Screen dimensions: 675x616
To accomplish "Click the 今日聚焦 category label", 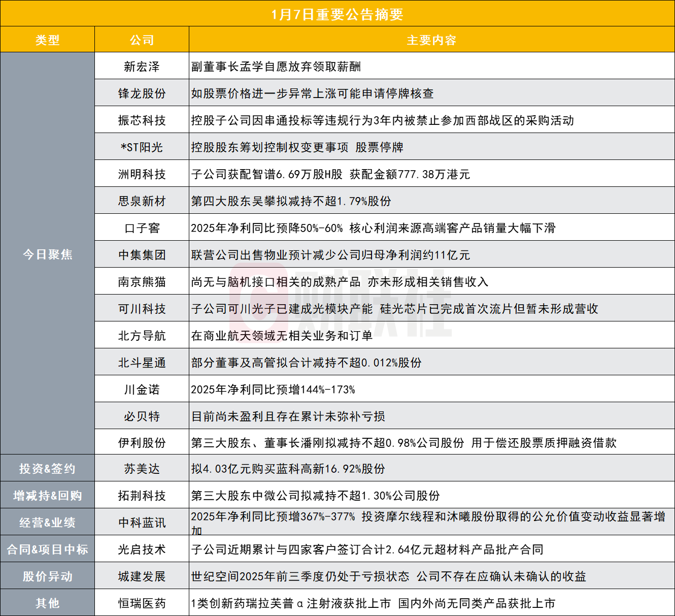I will (x=47, y=254).
